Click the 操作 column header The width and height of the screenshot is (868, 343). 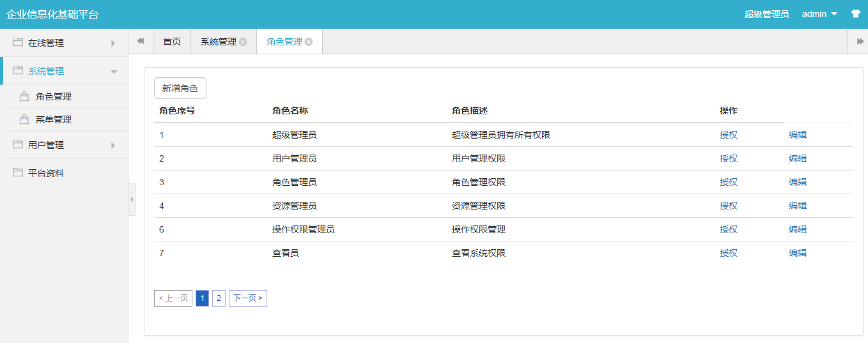pos(729,111)
